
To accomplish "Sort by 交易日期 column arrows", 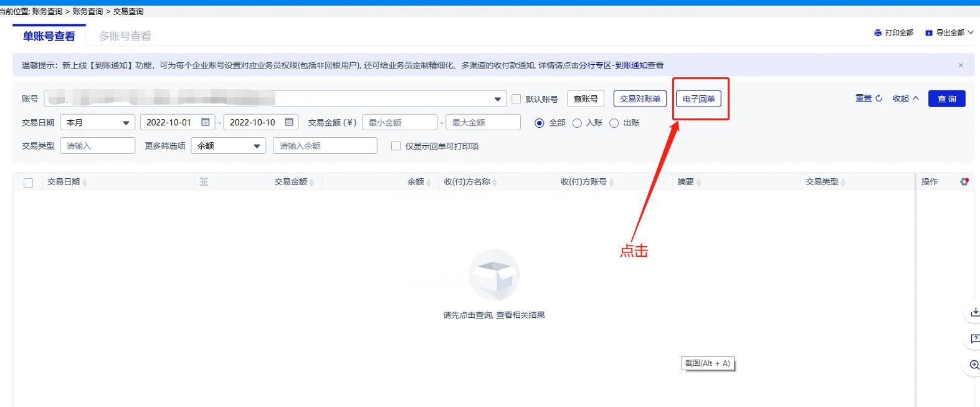I will click(85, 182).
